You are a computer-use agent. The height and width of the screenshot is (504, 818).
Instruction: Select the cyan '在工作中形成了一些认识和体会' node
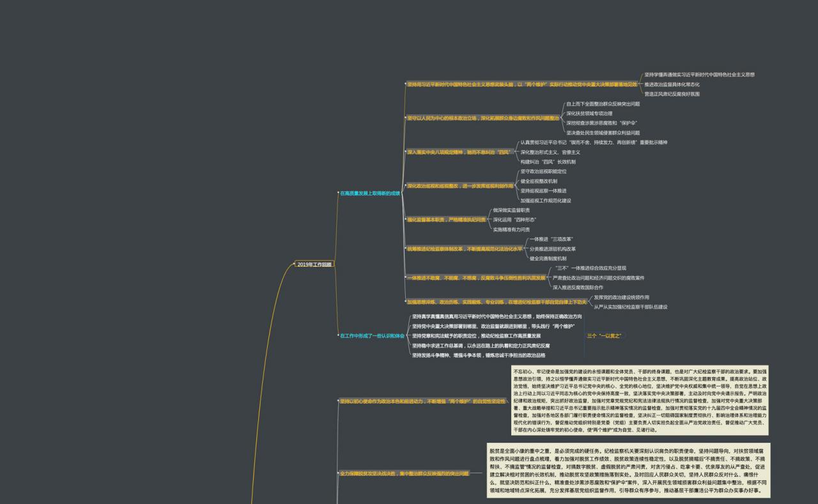(372, 335)
